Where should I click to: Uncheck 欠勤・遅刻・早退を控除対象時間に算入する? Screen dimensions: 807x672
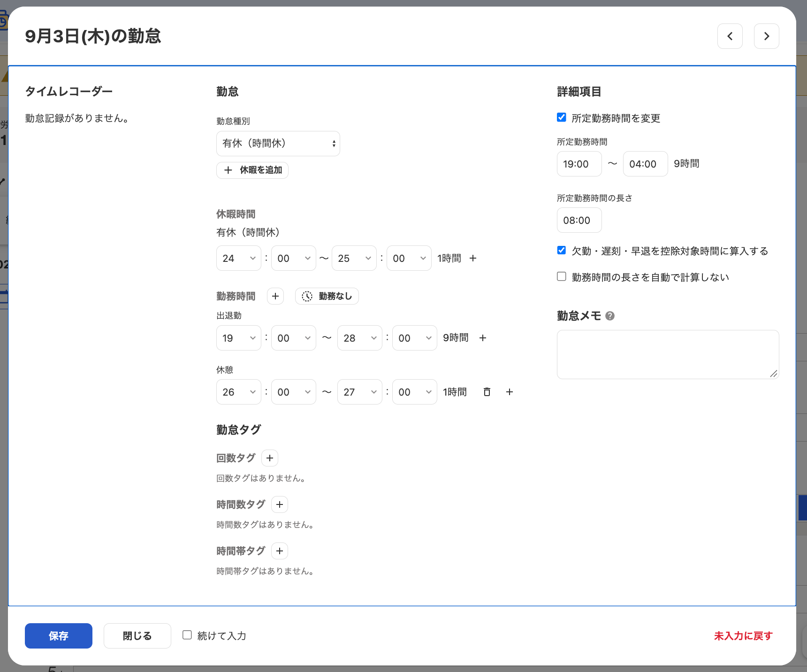(x=562, y=250)
